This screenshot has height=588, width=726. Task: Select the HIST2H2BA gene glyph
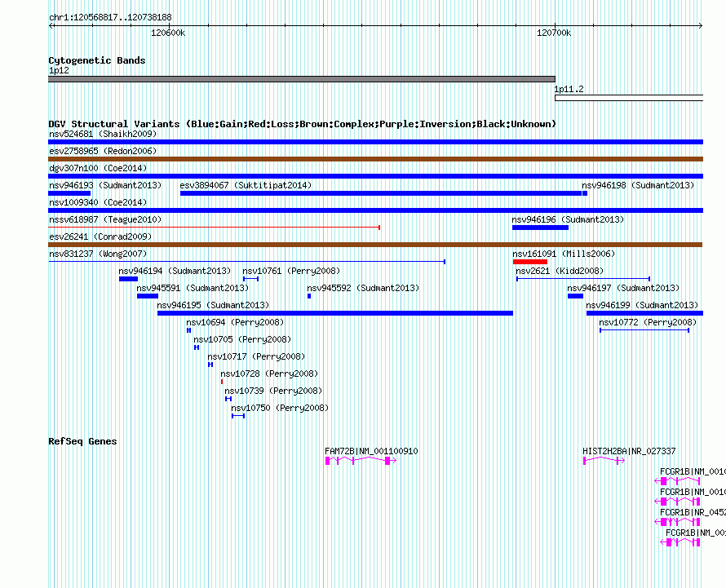coord(604,461)
